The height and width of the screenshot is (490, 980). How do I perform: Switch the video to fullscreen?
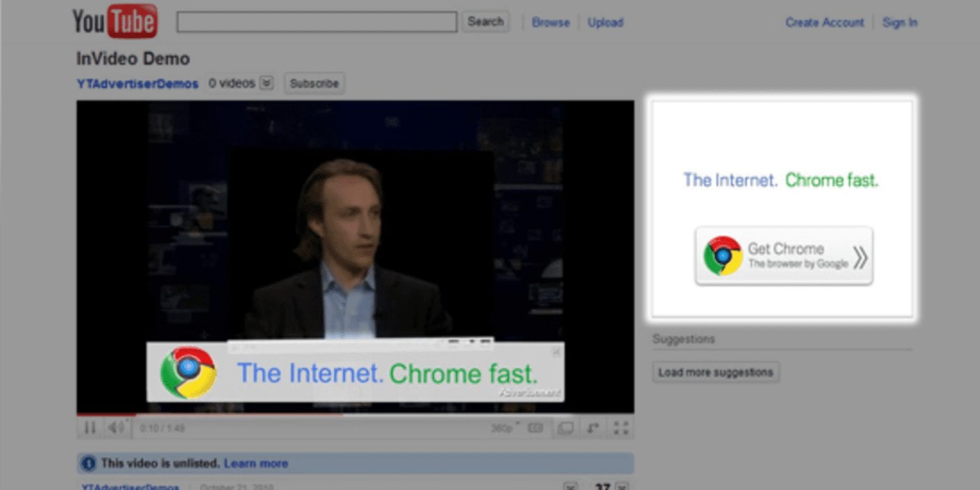click(x=621, y=428)
